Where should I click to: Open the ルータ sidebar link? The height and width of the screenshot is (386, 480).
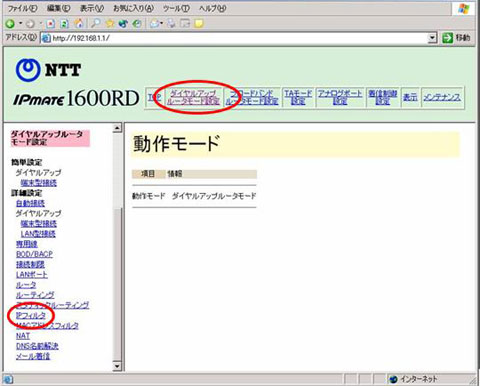point(26,285)
